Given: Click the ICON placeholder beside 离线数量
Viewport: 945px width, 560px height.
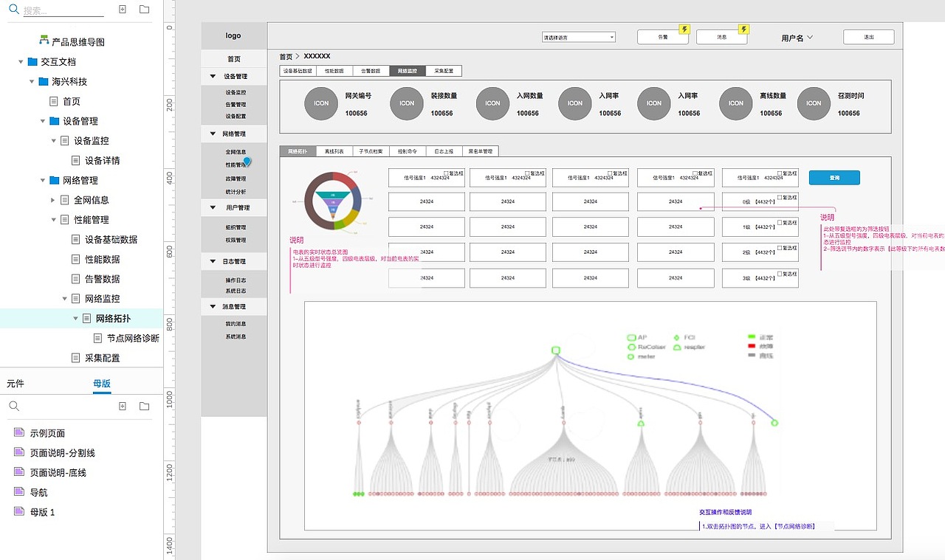Looking at the screenshot, I should coord(736,103).
